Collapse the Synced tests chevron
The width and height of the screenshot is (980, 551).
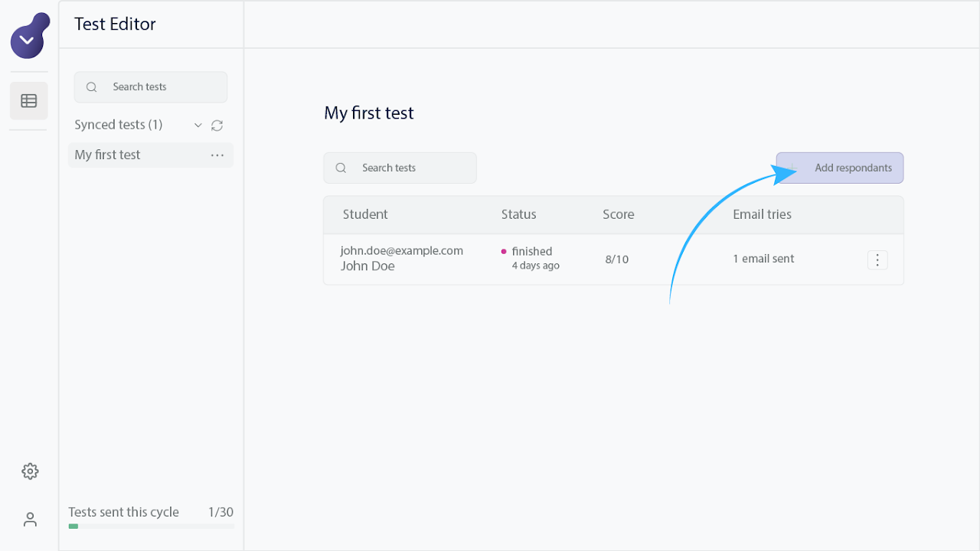coord(198,126)
